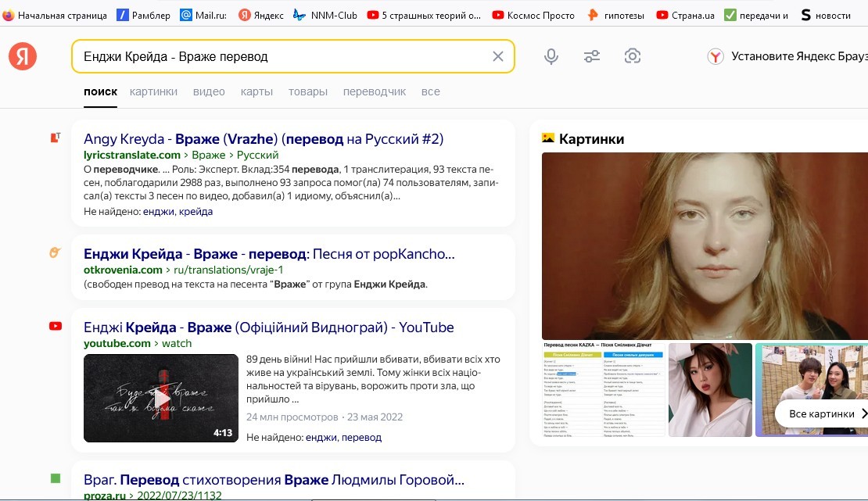Image resolution: width=868 pixels, height=501 pixels.
Task: Open the Космос Просто bookmark
Action: point(533,15)
